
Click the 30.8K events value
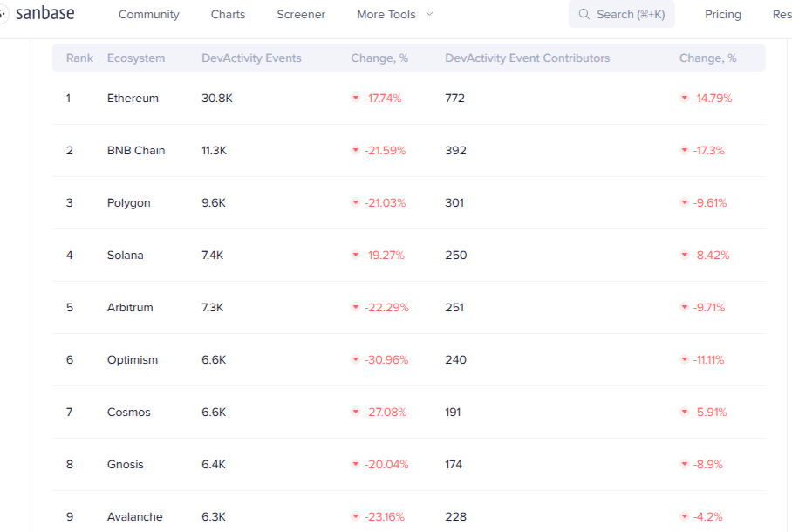pyautogui.click(x=217, y=98)
